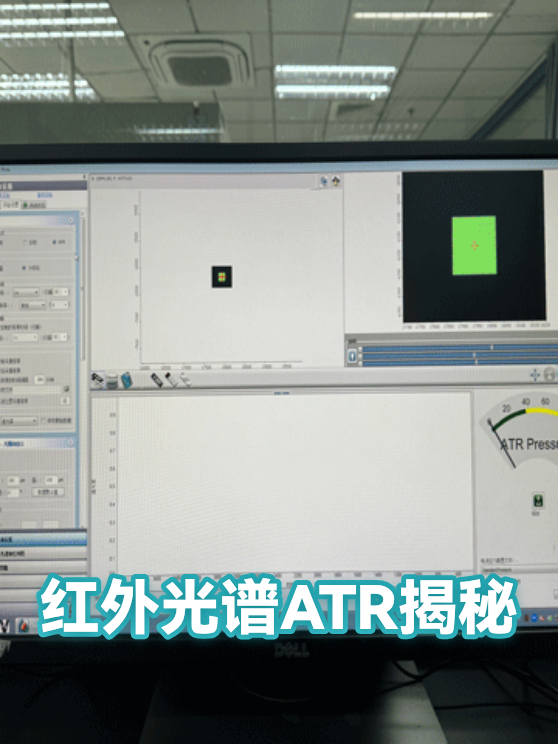Select the microscope view icon in the toolbar
This screenshot has width=558, height=744.
(97, 380)
